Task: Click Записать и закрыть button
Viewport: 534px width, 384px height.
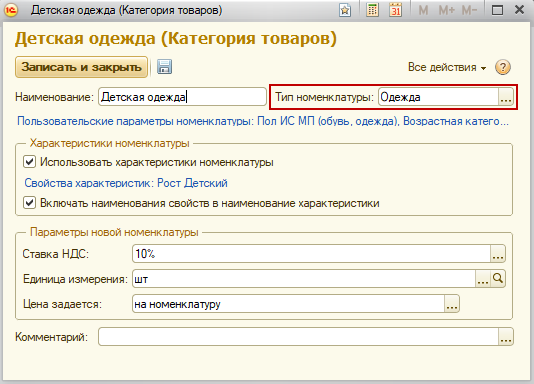Action: [x=81, y=67]
